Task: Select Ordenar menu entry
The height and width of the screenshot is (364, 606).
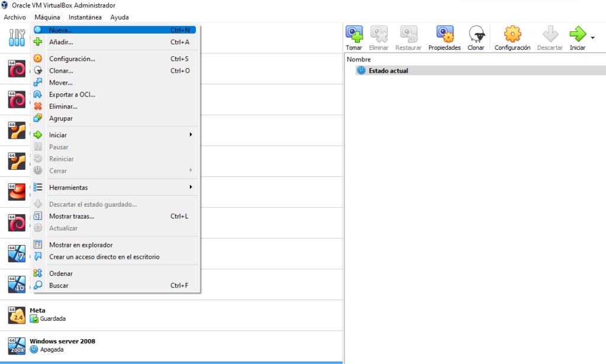Action: (x=114, y=273)
